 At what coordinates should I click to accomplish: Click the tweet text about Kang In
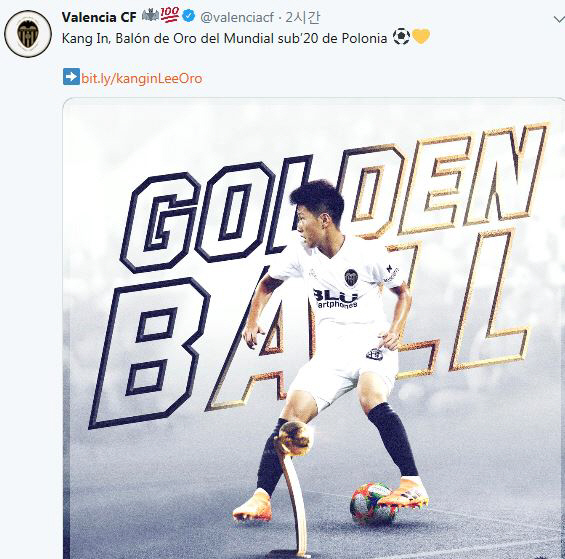point(224,38)
